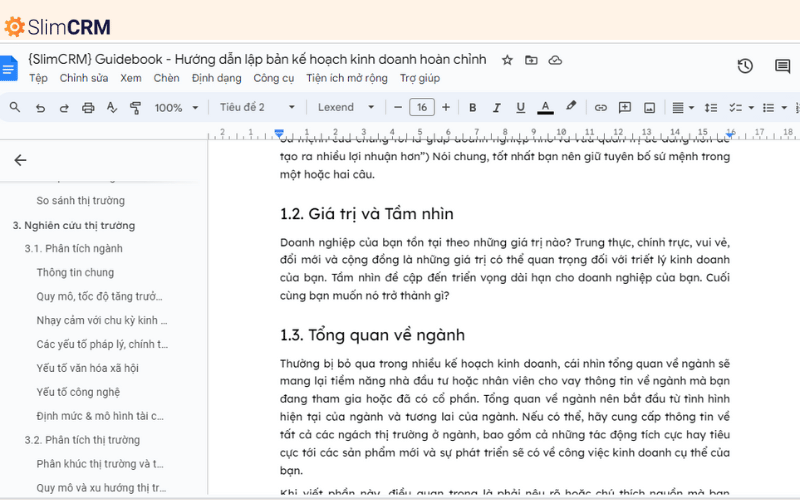
Task: Print the document
Action: 88,108
